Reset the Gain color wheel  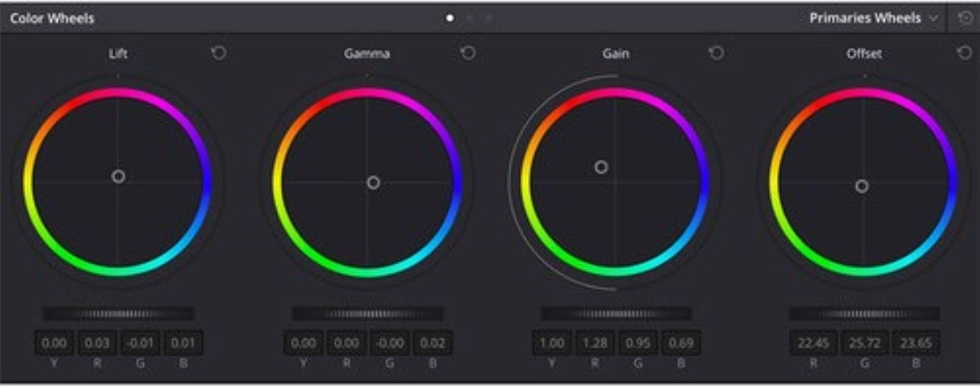click(717, 54)
